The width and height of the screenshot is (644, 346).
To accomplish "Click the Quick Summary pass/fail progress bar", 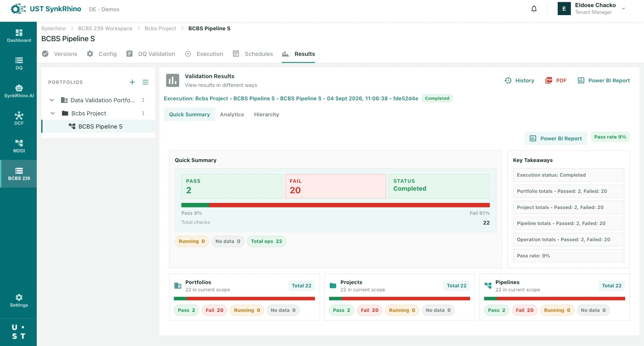I will [336, 205].
